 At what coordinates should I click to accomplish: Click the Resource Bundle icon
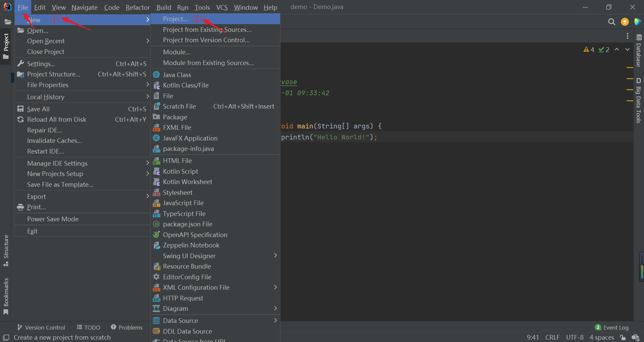156,266
